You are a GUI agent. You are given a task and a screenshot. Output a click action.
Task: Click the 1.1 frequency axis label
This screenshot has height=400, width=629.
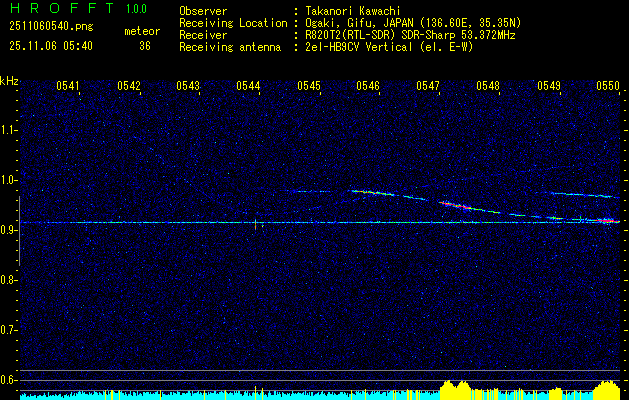coord(9,130)
